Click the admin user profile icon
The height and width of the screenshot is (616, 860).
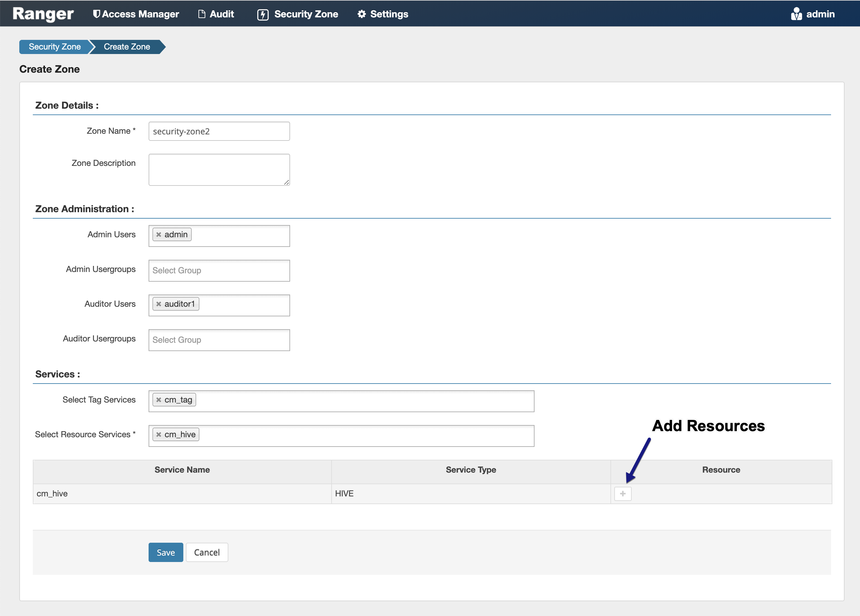coord(796,14)
